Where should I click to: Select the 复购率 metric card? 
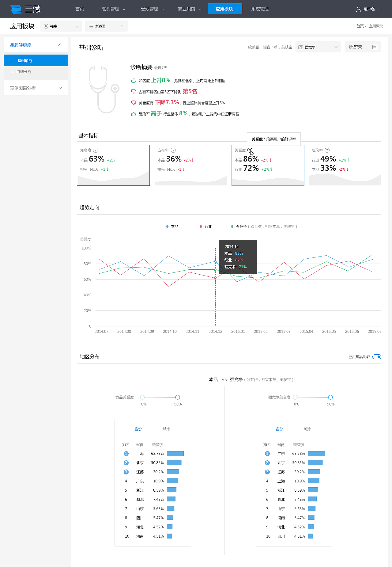(x=345, y=165)
